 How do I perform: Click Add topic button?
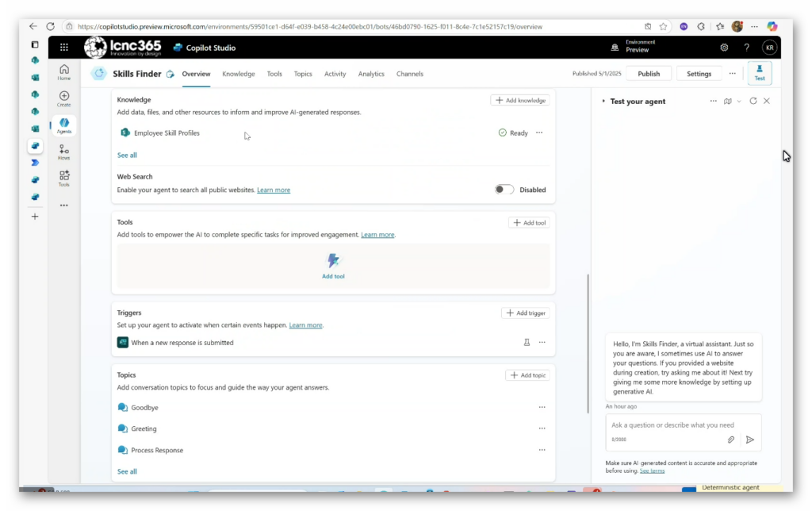pos(527,375)
